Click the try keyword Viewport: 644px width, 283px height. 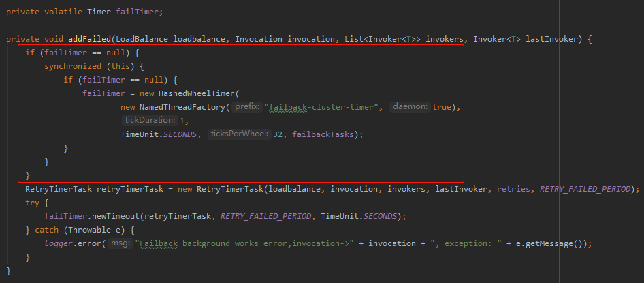[32, 203]
